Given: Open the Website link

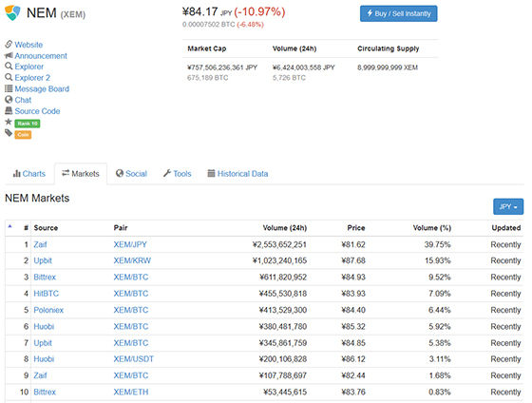Looking at the screenshot, I should [x=28, y=45].
